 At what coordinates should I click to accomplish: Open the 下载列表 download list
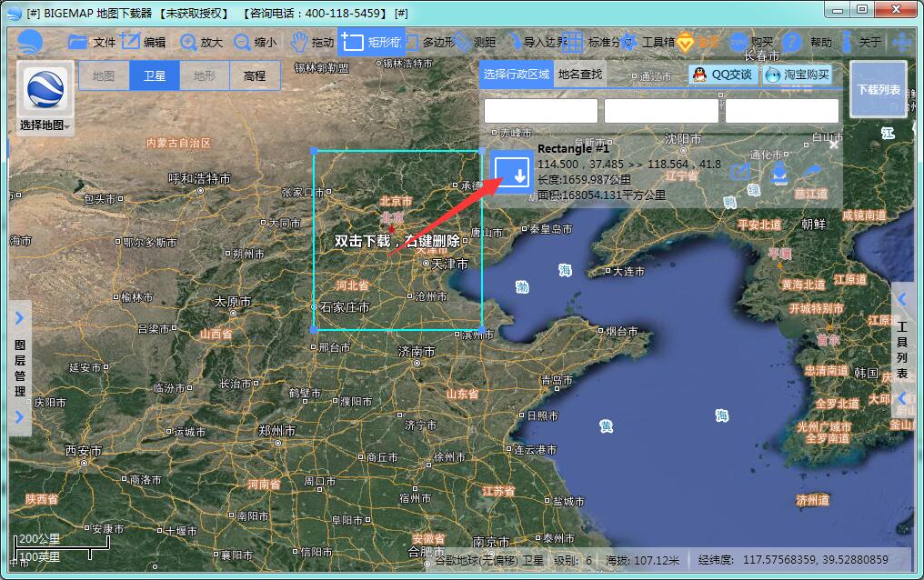click(878, 89)
